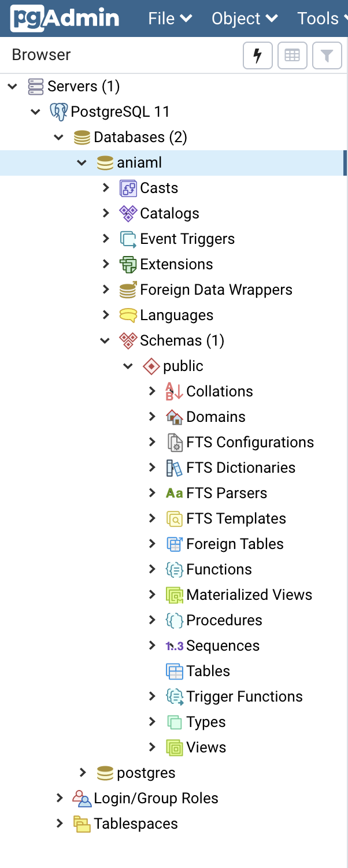
Task: Click the Login/Group Roles icon
Action: coord(82,798)
